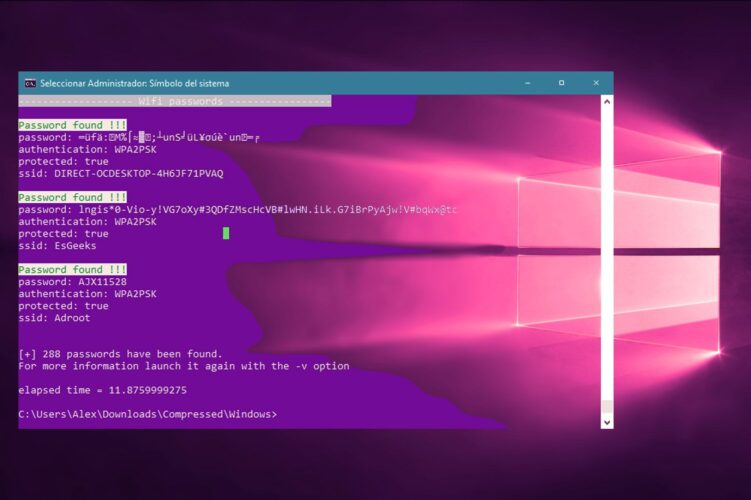This screenshot has height=500, width=751.
Task: Click the first 'Password found !!!' heading
Action: pyautogui.click(x=73, y=125)
